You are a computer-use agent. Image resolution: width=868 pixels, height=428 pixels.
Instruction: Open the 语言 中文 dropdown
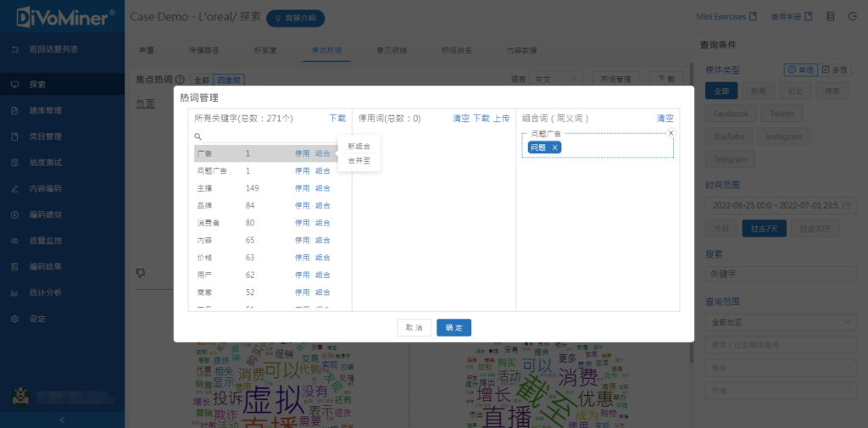tap(556, 79)
